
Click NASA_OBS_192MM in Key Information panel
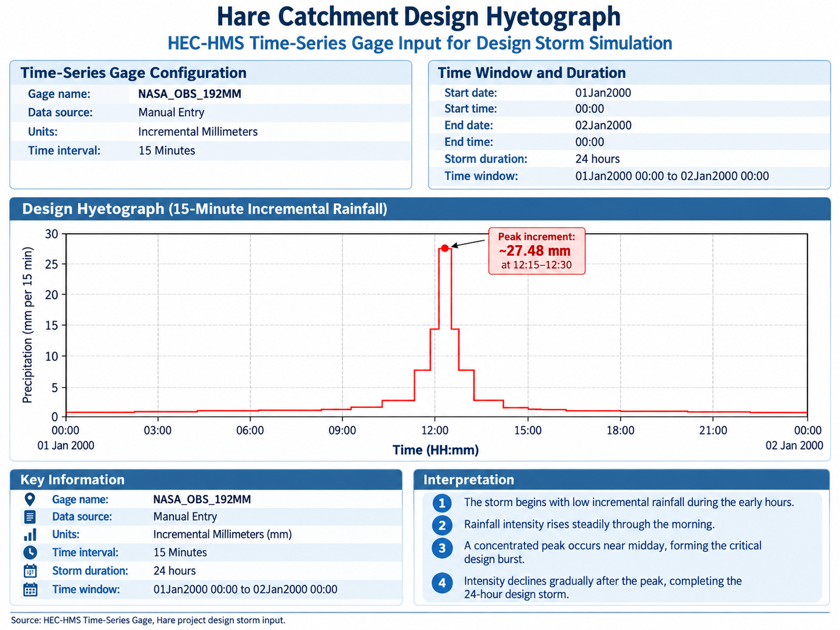click(202, 499)
